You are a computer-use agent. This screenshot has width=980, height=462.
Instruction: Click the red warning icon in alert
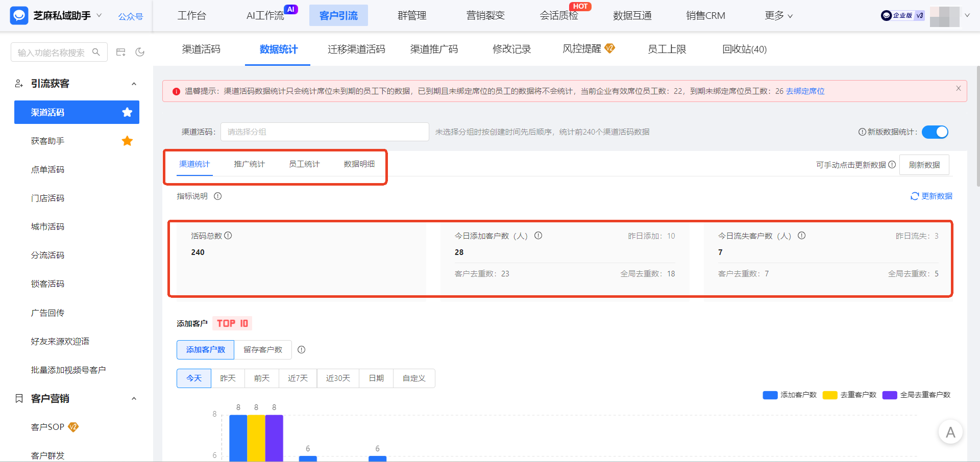176,92
